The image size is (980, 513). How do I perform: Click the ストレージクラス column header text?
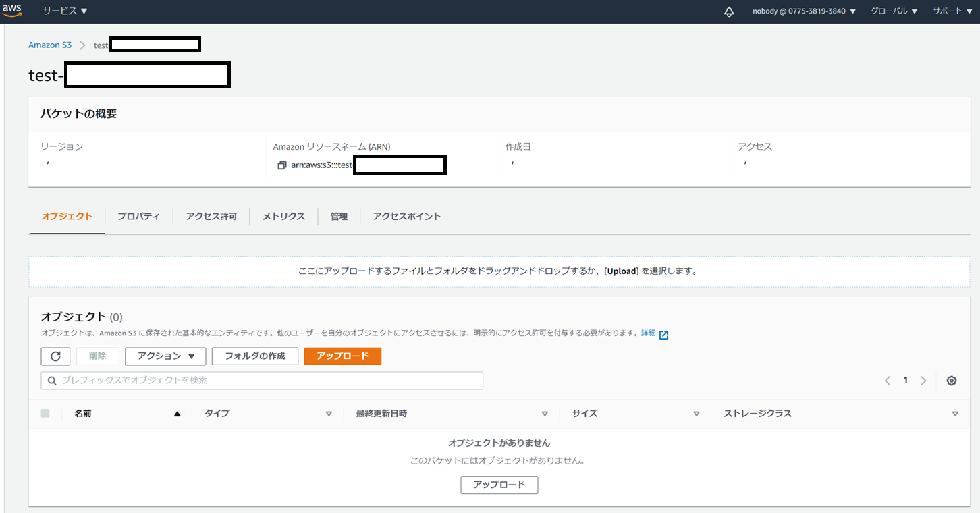click(757, 414)
